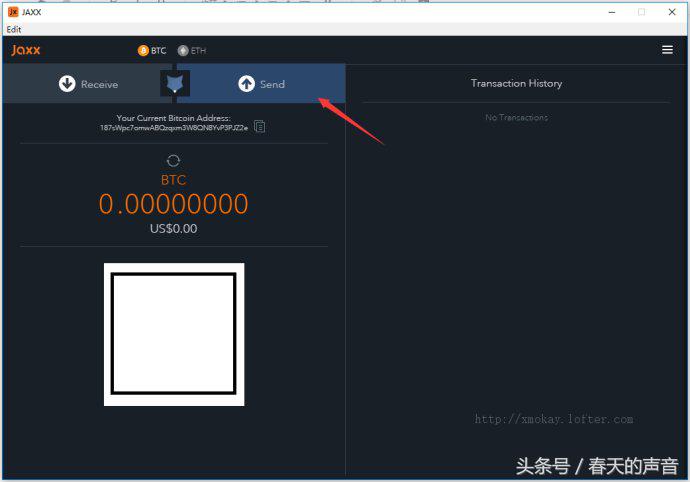Viewport: 690px width, 482px height.
Task: Open the Edit menu
Action: (14, 29)
